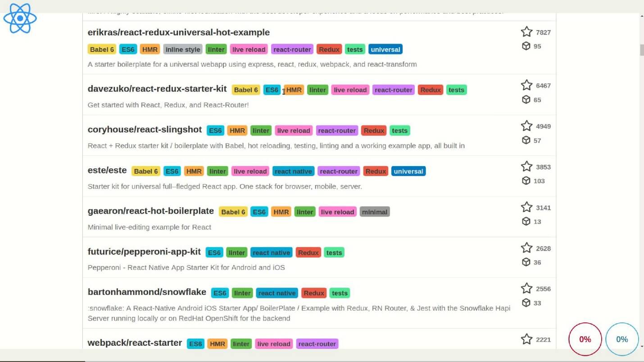The width and height of the screenshot is (644, 362).
Task: Click the 'react-router' tag in the coryhouse row
Action: tap(337, 131)
